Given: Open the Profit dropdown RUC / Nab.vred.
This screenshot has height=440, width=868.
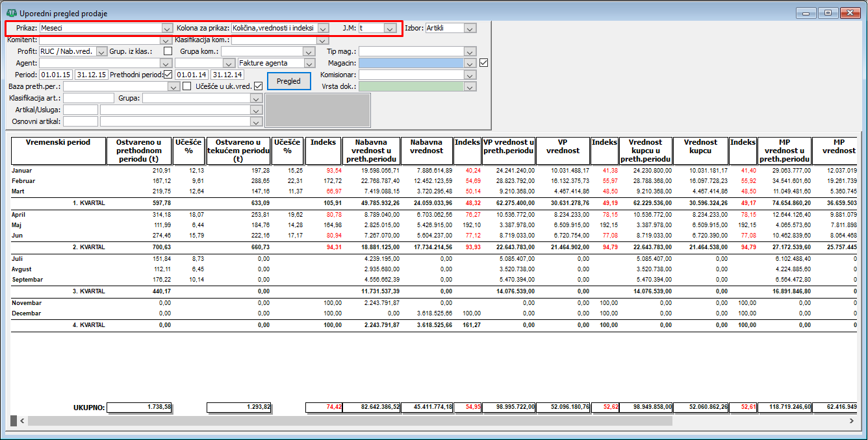Looking at the screenshot, I should (x=101, y=51).
